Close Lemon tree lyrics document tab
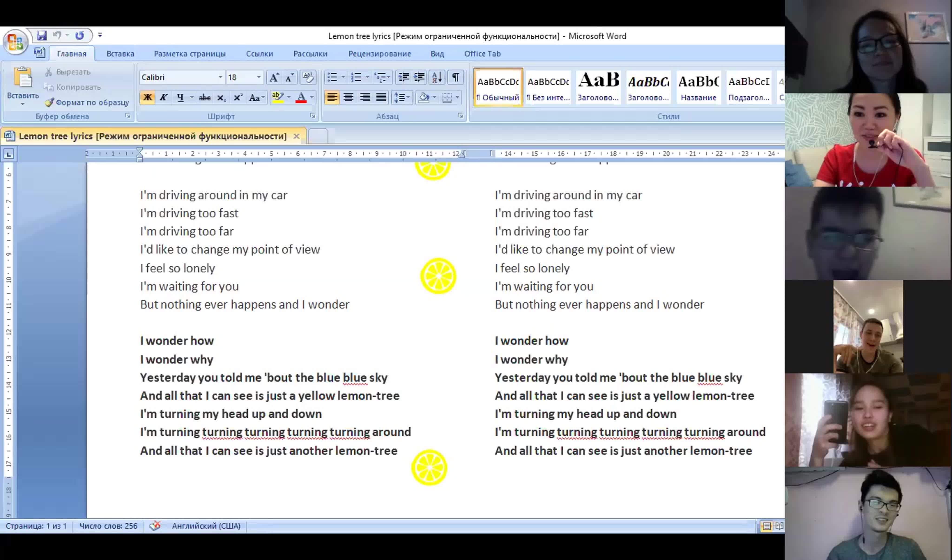The image size is (952, 560). (x=297, y=136)
